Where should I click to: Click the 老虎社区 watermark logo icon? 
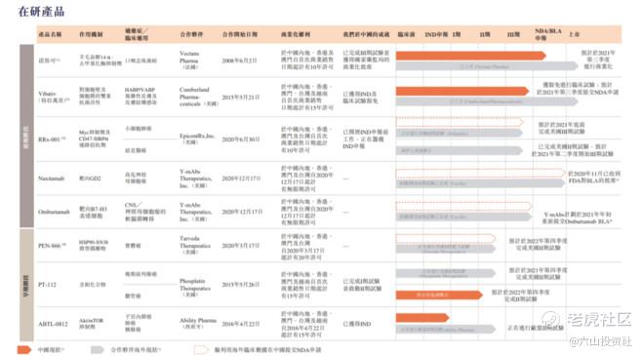[x=551, y=319]
